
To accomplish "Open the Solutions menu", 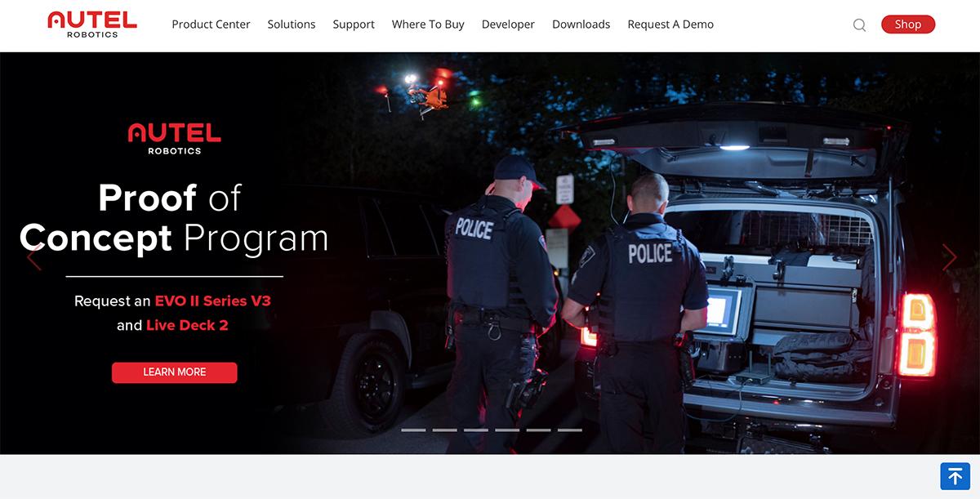I will click(292, 25).
